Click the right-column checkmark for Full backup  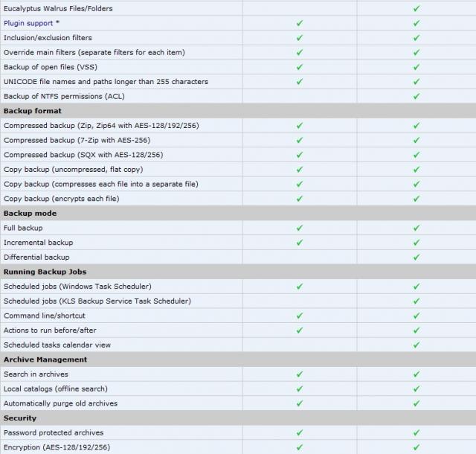[x=416, y=228]
